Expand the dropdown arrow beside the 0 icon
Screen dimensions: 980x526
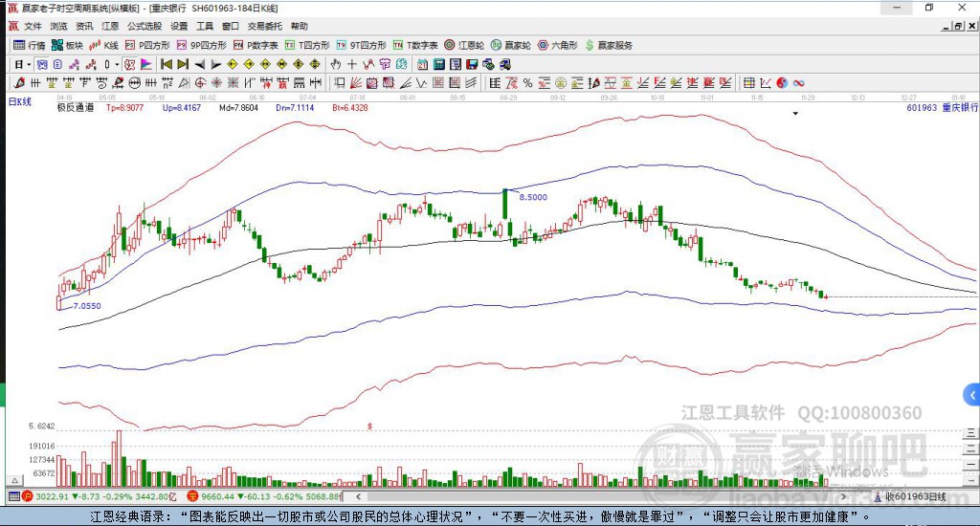[116, 64]
